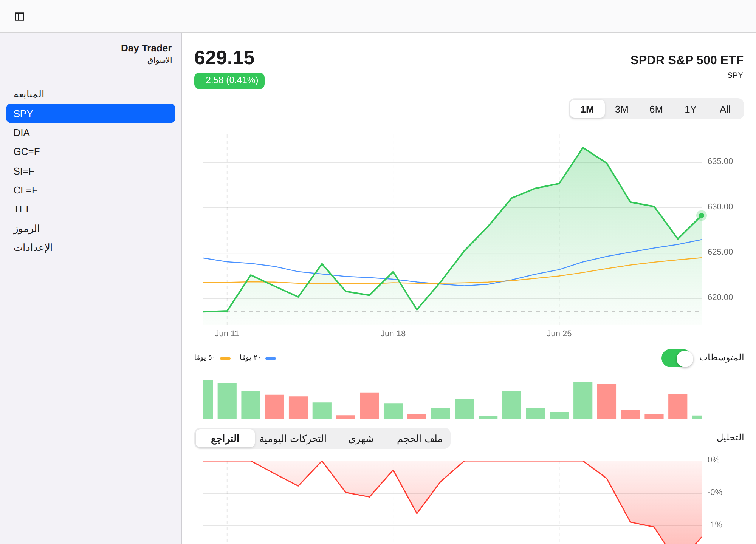
Task: Click the orange 50-day legend swatch
Action: click(225, 358)
